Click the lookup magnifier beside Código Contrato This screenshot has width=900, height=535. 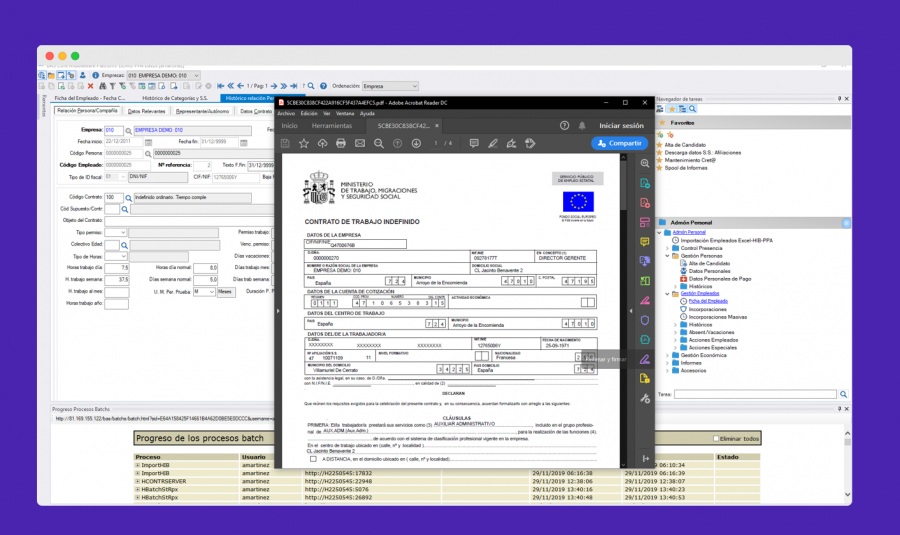click(x=129, y=197)
